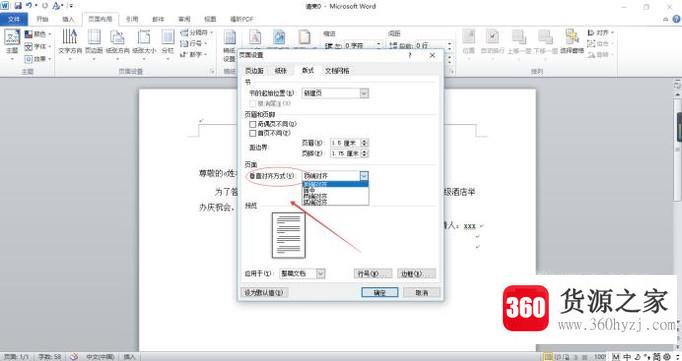Viewport: 682px width, 361px height.
Task: Switch to the 页边距 tab in the dialog
Action: click(x=254, y=70)
